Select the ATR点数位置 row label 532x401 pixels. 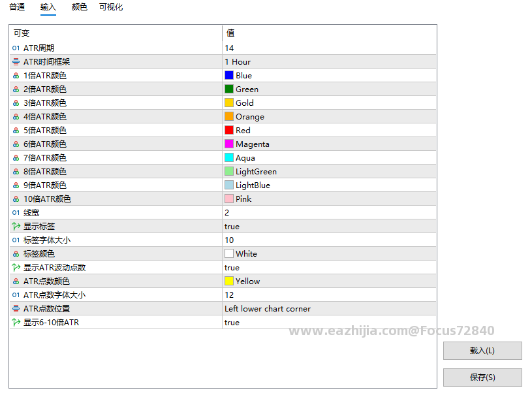coord(46,309)
